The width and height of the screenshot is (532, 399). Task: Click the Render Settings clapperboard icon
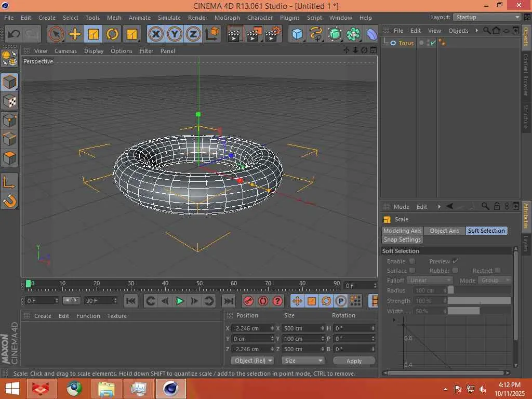273,34
